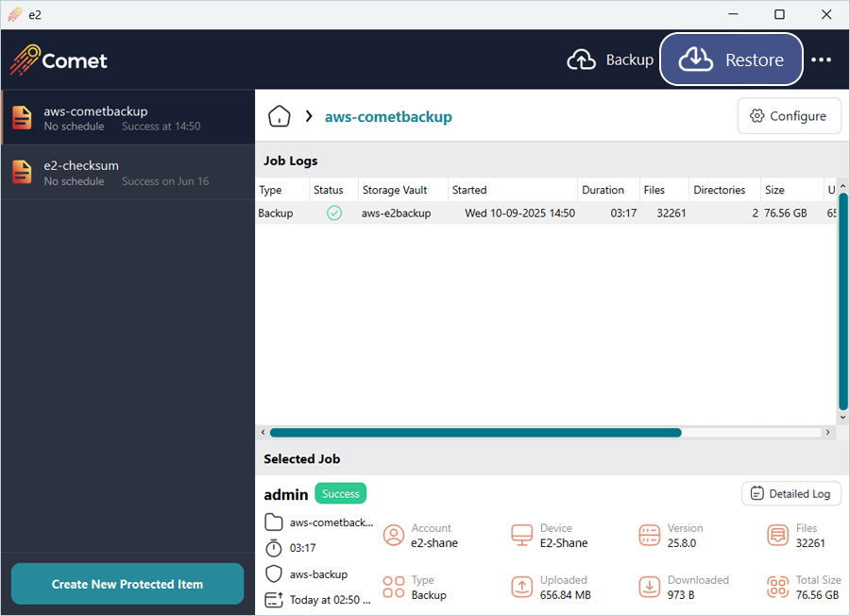Sort job logs by Size column

(x=792, y=190)
